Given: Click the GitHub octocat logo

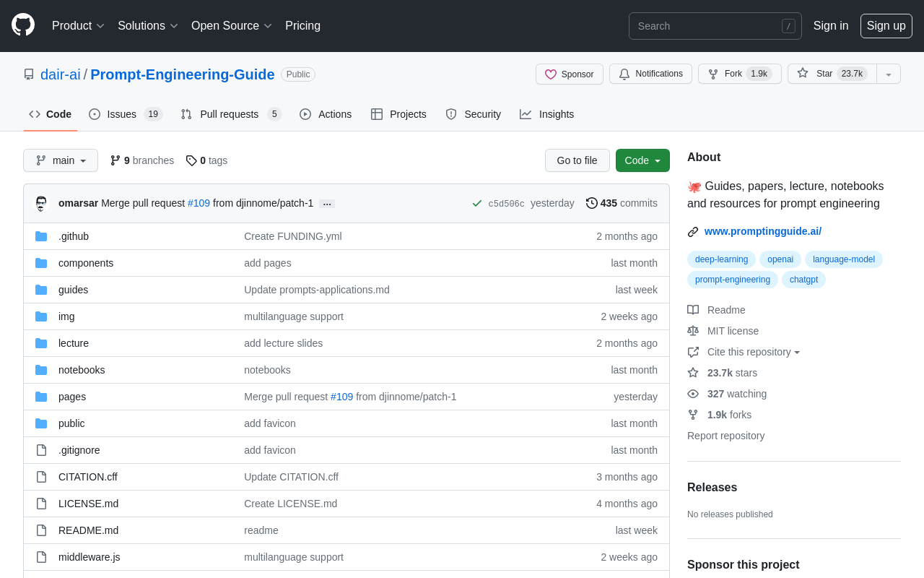Looking at the screenshot, I should click(x=23, y=25).
